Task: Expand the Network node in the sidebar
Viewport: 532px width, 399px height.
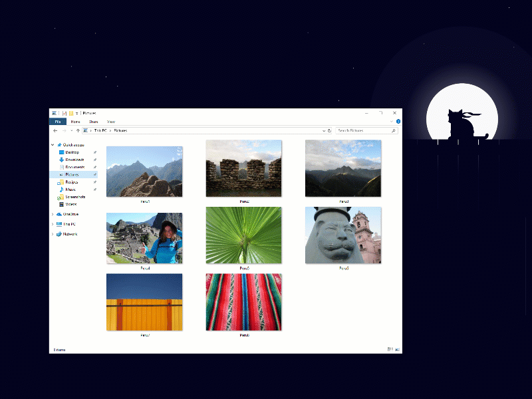Action: [53, 234]
